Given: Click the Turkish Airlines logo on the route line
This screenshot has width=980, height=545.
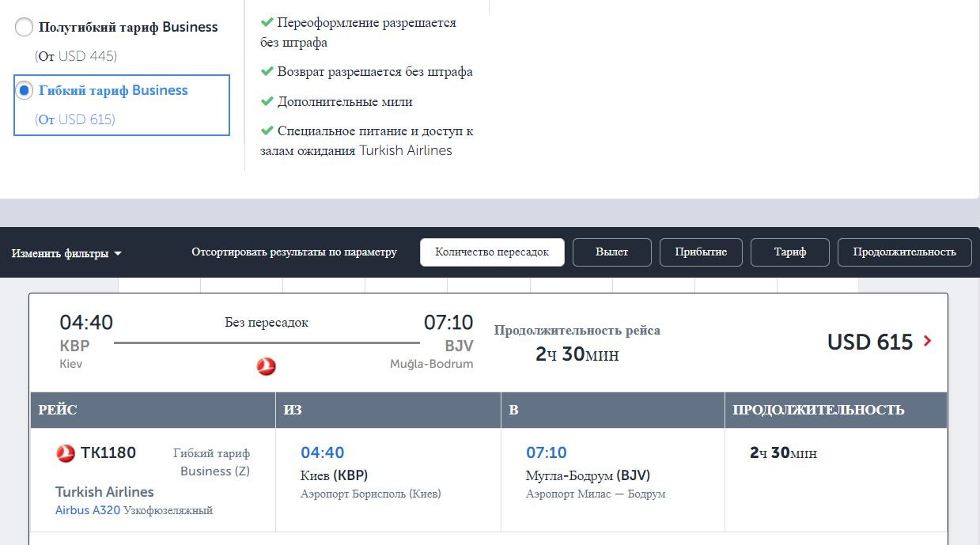Looking at the screenshot, I should [267, 366].
